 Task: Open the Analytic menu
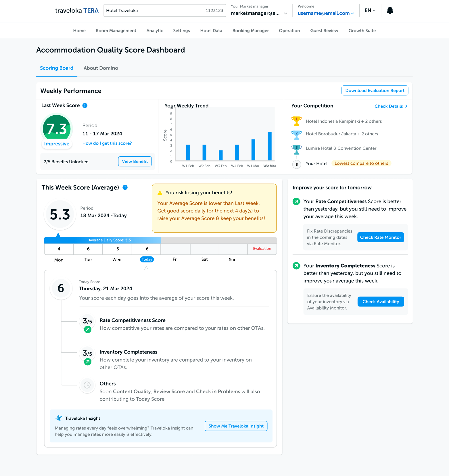pos(155,30)
